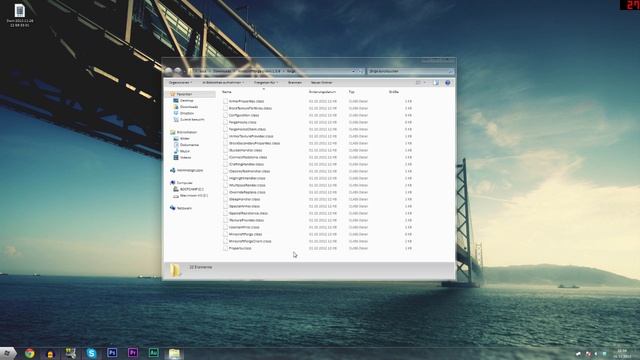The image size is (640, 360).
Task: Open the view options dropdown arrow
Action: tap(424, 83)
